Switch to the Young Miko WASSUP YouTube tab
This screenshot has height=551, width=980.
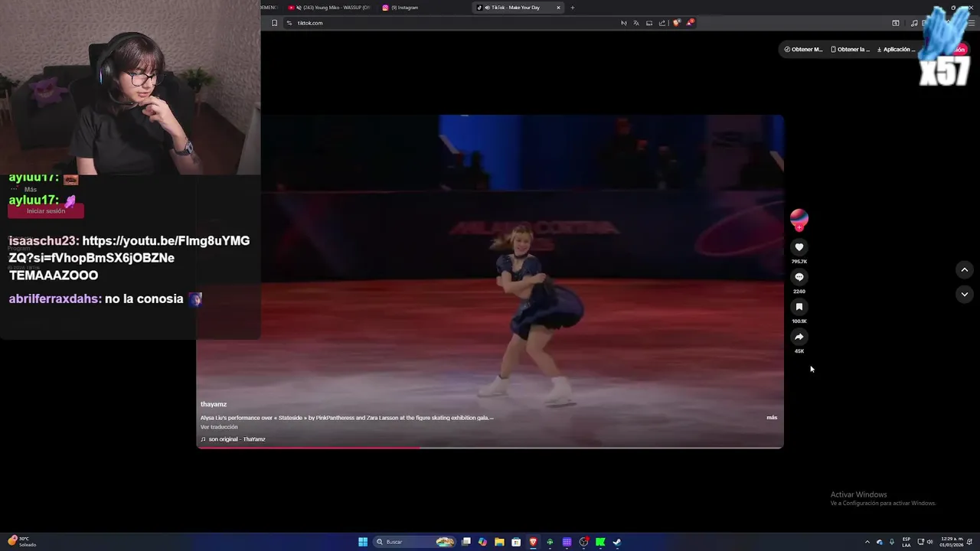click(329, 8)
